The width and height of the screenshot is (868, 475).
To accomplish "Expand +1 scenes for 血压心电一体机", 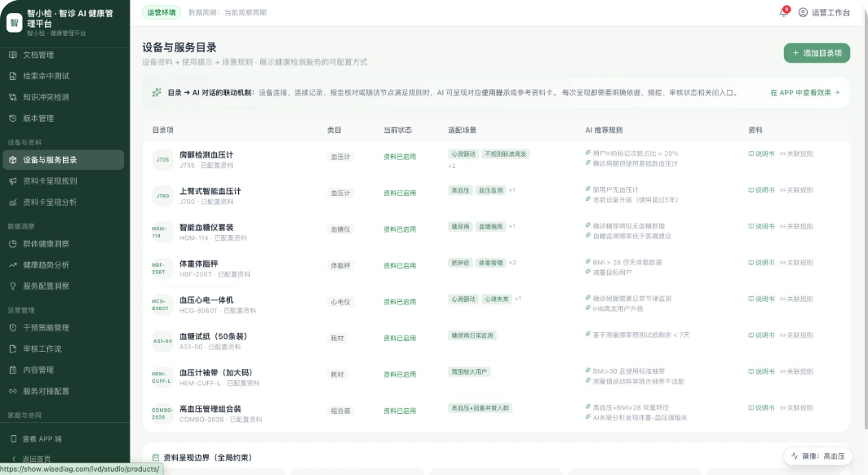I will click(x=518, y=299).
